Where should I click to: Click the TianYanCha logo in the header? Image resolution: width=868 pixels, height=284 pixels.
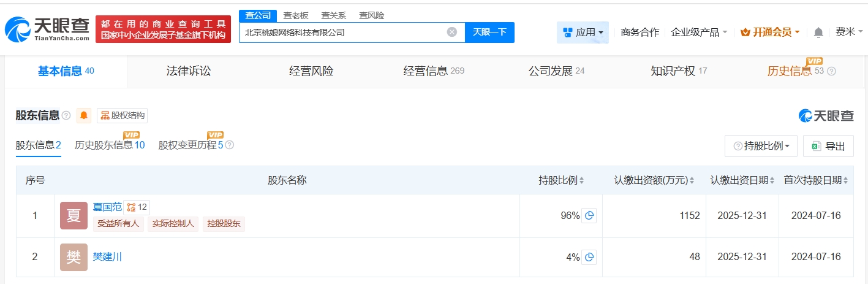[x=47, y=29]
